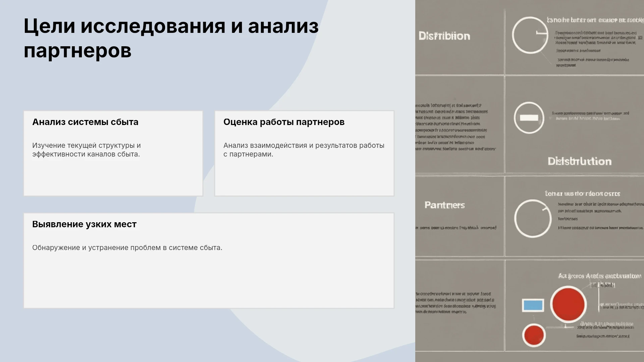Click the large red circle in the illustration
644x362 pixels.
coord(568,304)
